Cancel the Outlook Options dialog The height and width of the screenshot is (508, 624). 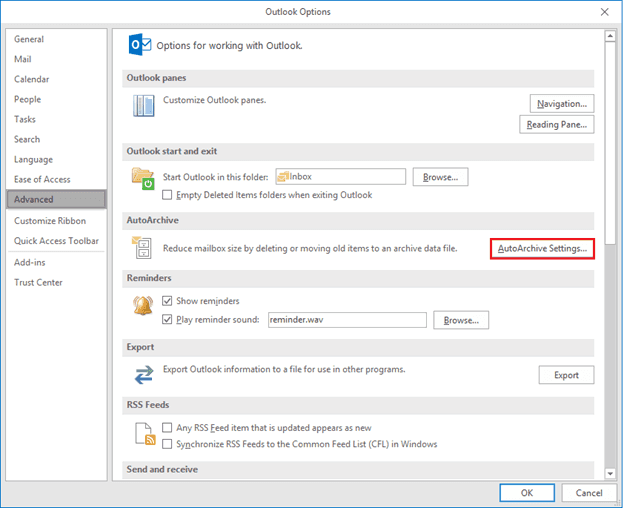(589, 493)
